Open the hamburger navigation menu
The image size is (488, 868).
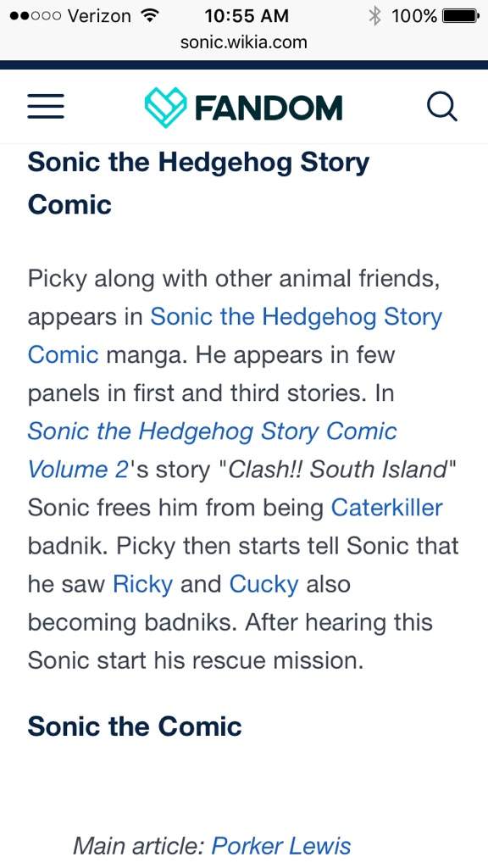tap(46, 106)
